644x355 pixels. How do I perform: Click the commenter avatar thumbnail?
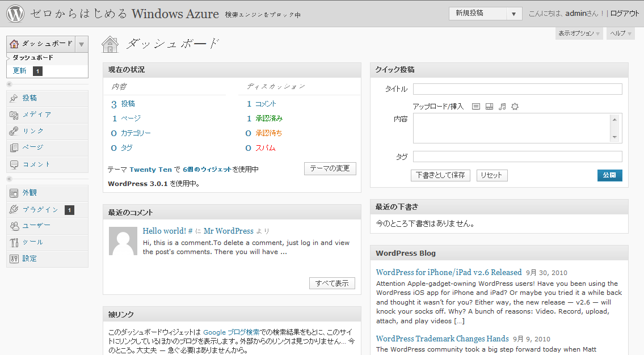[123, 242]
